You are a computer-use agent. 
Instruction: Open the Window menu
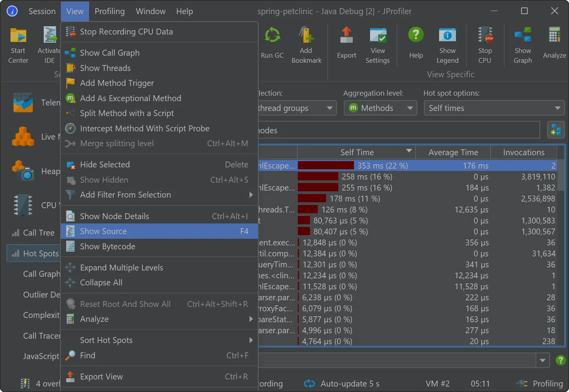(151, 11)
